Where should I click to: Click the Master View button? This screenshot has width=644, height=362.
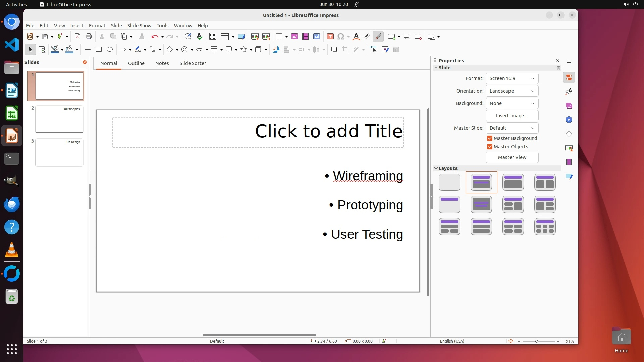click(512, 157)
